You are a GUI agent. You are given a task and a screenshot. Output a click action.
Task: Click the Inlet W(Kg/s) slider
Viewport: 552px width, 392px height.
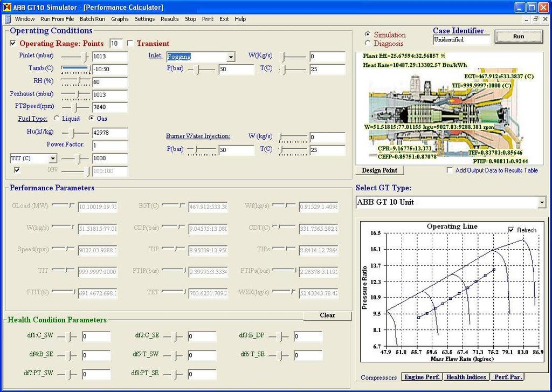[293, 57]
